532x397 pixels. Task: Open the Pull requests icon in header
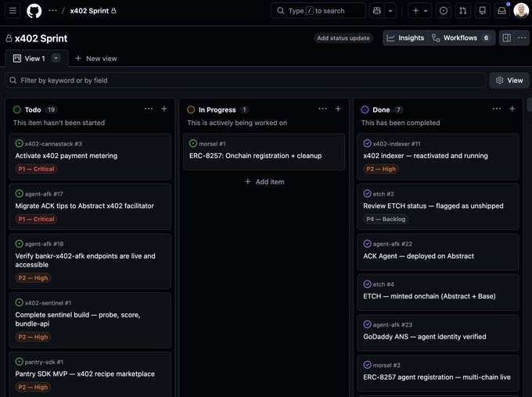tap(463, 10)
